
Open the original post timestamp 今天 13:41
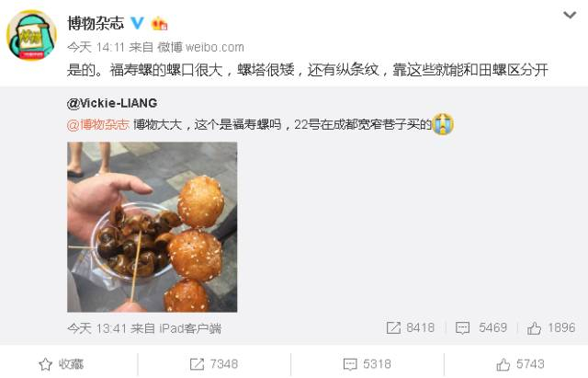(96, 329)
